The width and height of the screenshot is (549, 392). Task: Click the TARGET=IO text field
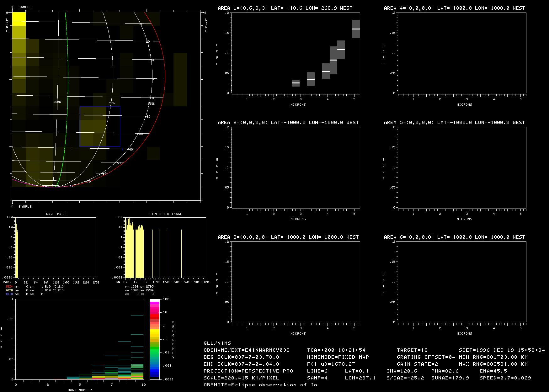[x=412, y=350]
